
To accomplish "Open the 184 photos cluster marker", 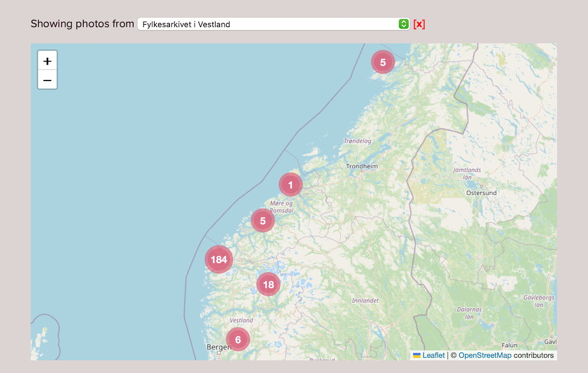I will point(219,260).
